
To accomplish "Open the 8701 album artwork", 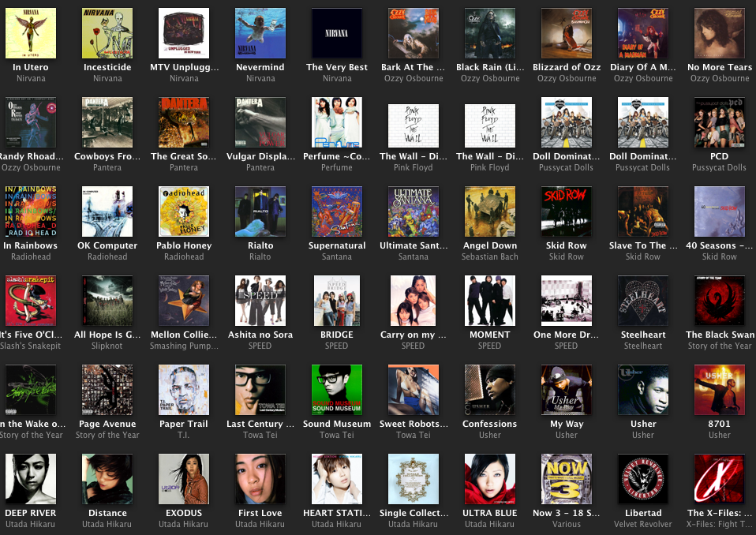I will click(x=720, y=390).
